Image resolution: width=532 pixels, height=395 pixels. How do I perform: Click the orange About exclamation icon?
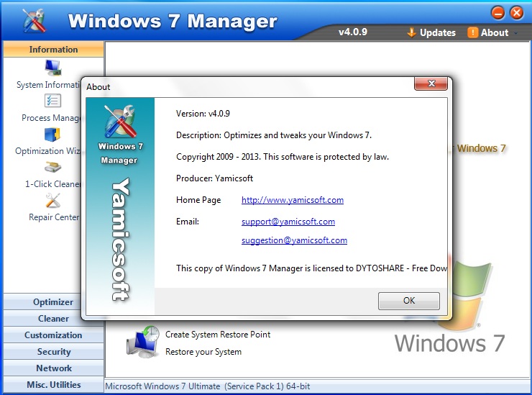(x=472, y=32)
